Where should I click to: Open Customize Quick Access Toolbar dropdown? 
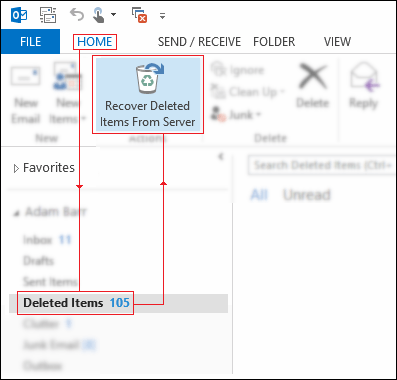click(x=162, y=16)
